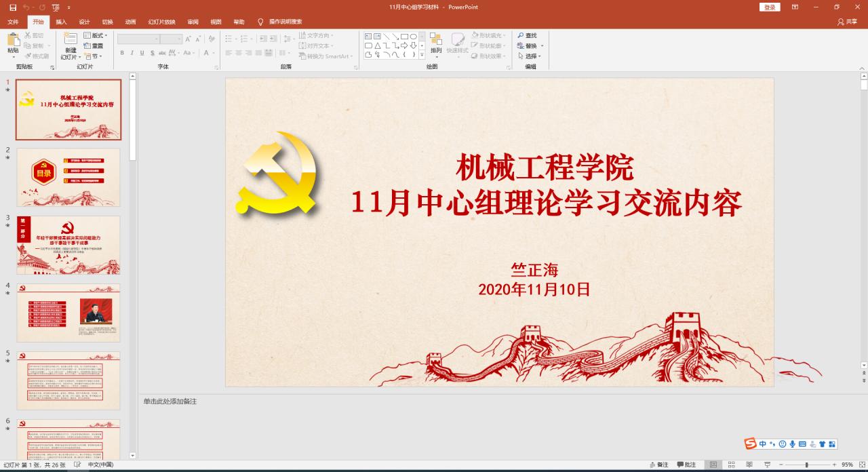Open the Find (查找) tool
Image resolution: width=868 pixels, height=472 pixels.
tap(527, 35)
